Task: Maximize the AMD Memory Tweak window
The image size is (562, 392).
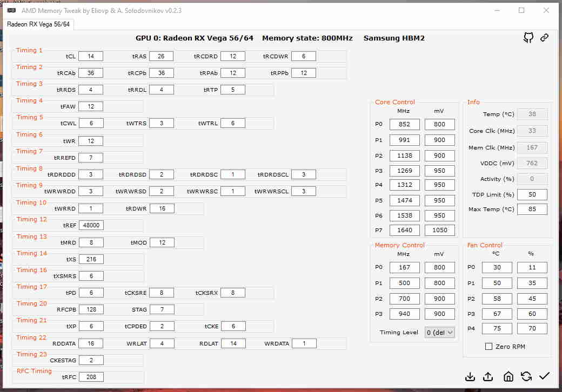Action: [521, 10]
